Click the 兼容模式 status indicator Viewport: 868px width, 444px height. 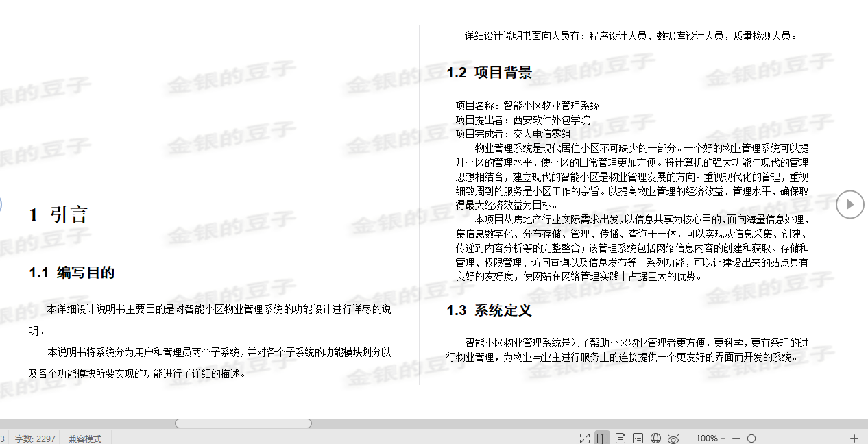pyautogui.click(x=85, y=439)
